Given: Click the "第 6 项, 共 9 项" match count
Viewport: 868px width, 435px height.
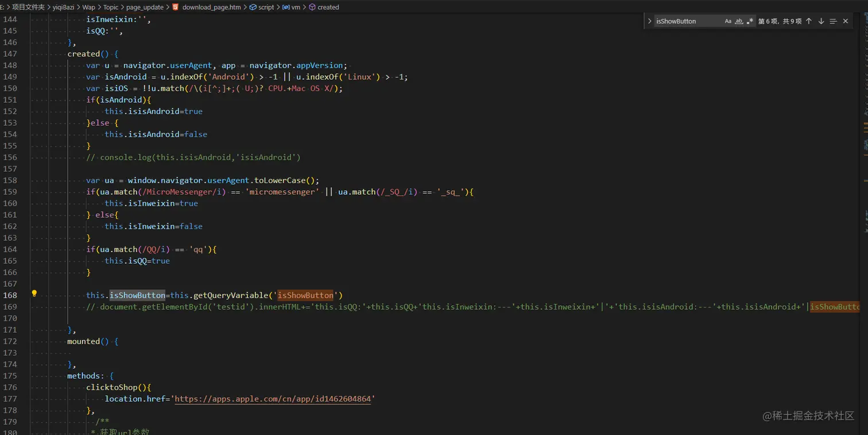Looking at the screenshot, I should pos(780,21).
